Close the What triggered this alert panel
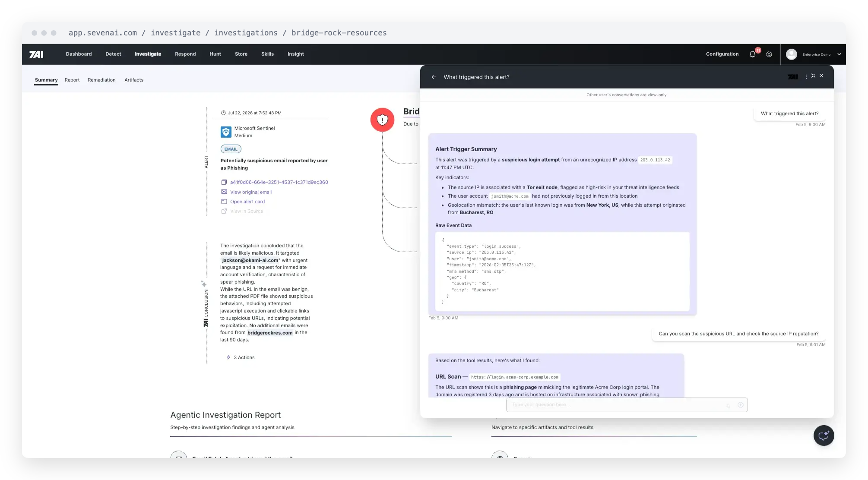This screenshot has width=868, height=480. [x=821, y=76]
